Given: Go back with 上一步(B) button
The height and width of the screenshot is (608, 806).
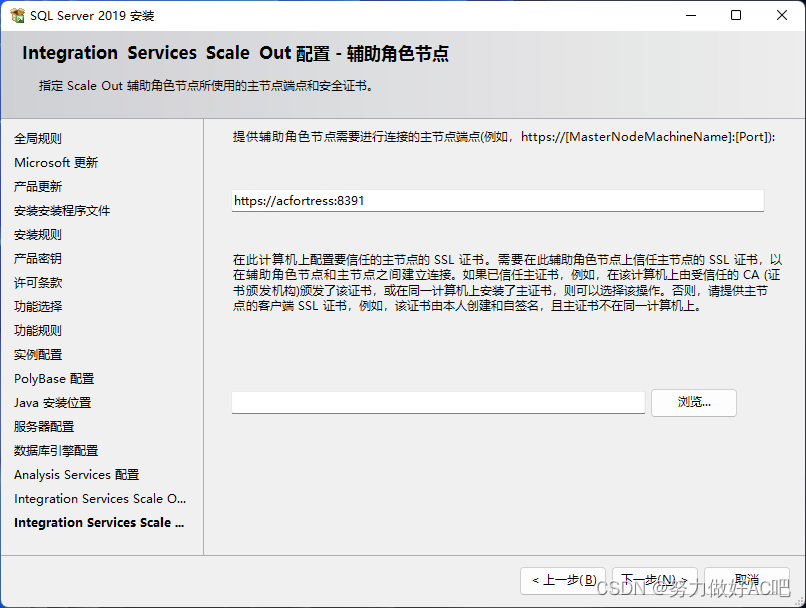Looking at the screenshot, I should [563, 581].
